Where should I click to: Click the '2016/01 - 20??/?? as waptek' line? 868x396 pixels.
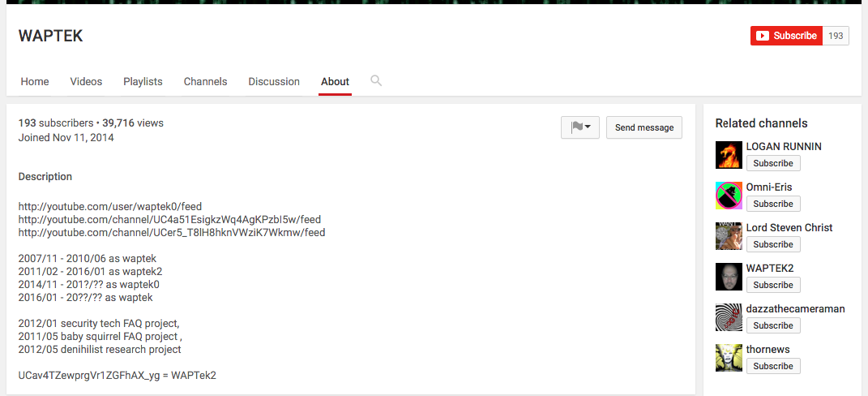[x=86, y=298]
